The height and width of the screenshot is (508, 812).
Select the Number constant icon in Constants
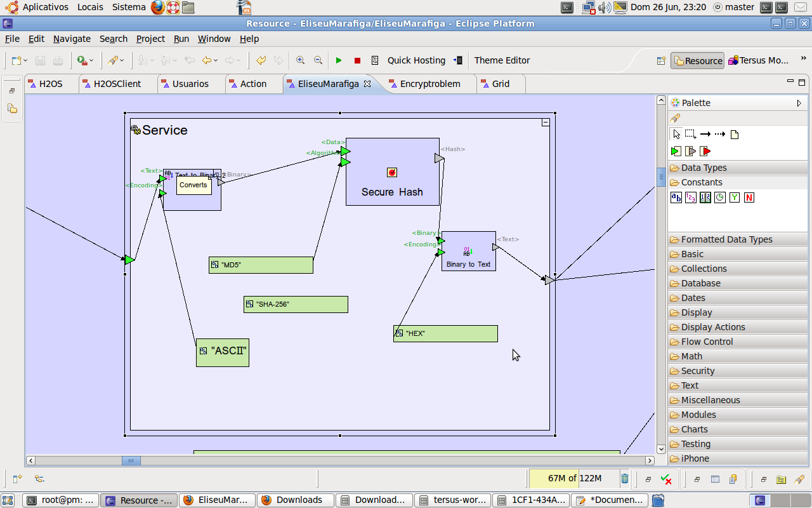690,197
